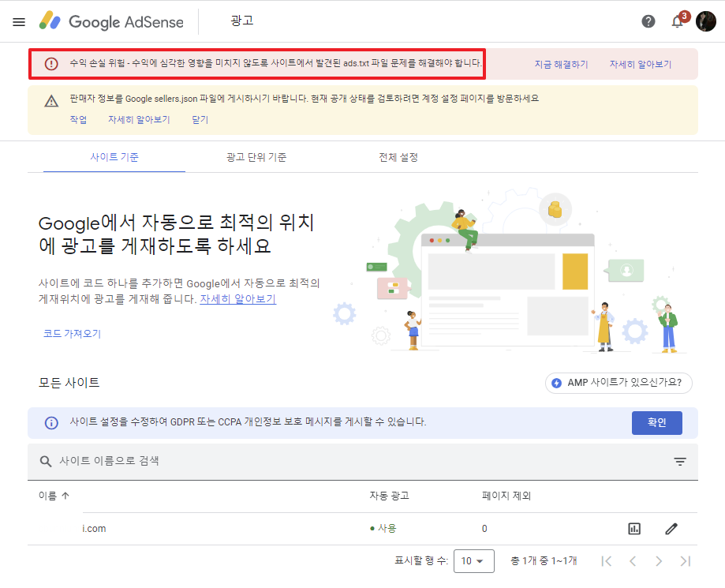The width and height of the screenshot is (725, 588).
Task: Click 자세히 알아보기 in the red alert
Action: click(x=641, y=64)
